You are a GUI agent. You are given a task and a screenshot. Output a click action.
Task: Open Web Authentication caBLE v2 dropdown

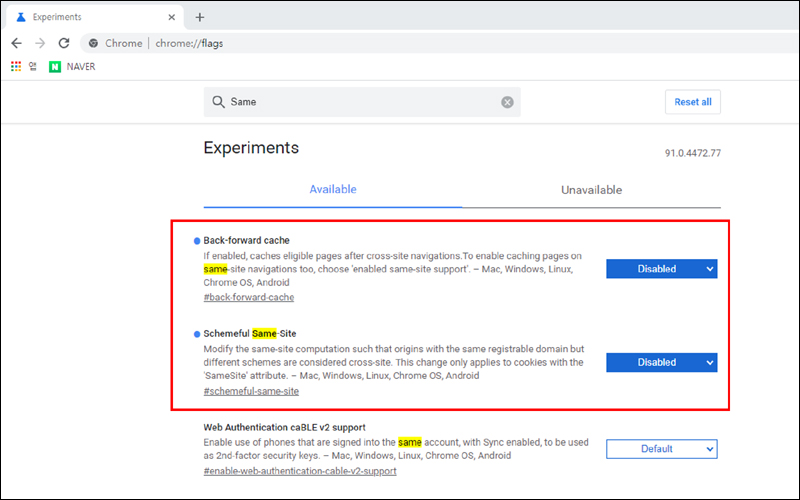tap(661, 449)
